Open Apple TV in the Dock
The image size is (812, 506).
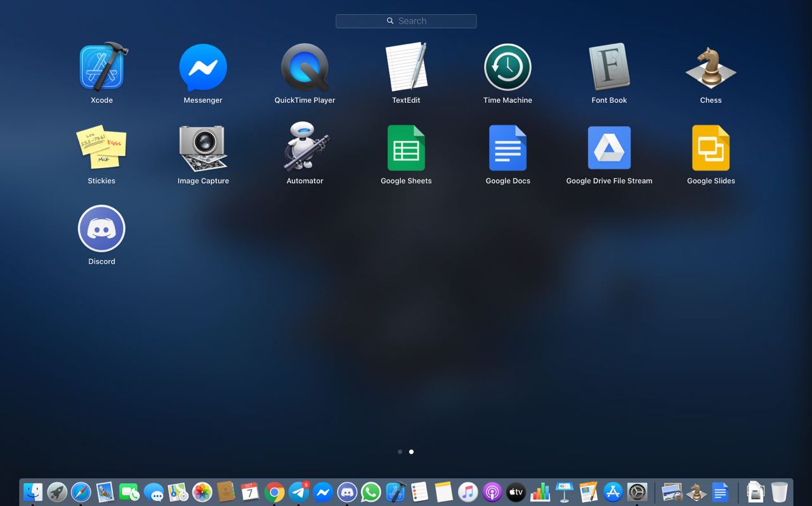516,492
